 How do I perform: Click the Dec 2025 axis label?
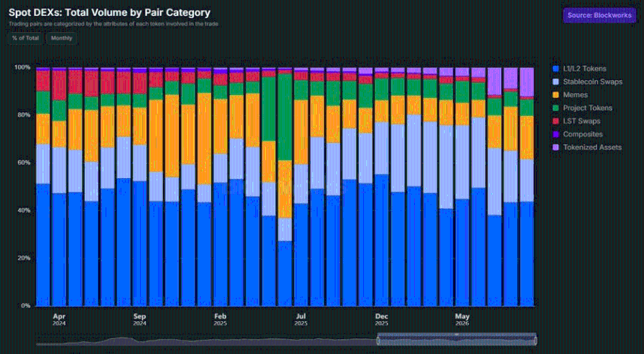pos(382,320)
